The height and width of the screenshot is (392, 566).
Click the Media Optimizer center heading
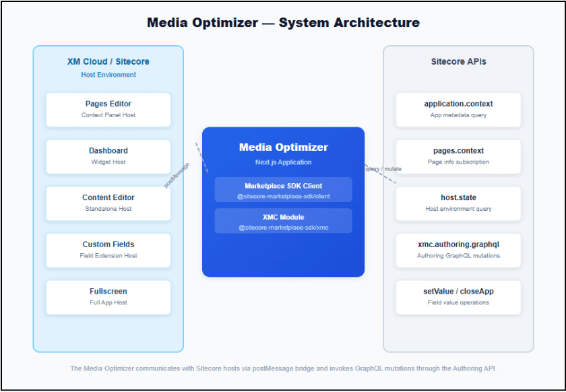(284, 148)
